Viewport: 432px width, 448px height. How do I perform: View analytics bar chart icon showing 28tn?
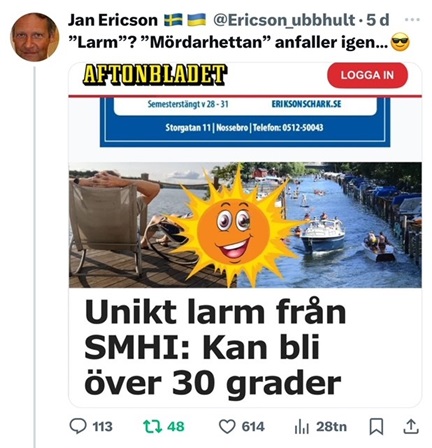click(302, 427)
